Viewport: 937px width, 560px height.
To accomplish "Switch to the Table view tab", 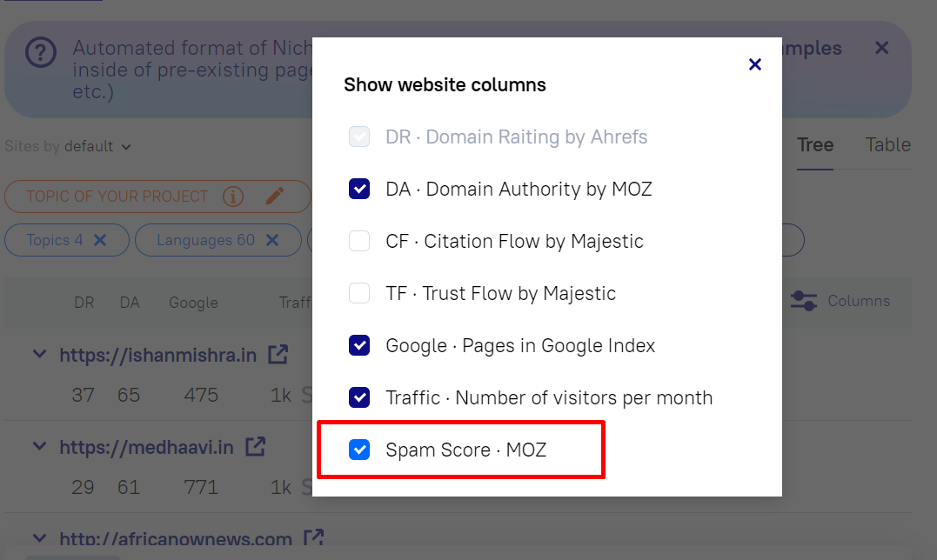I will 887,145.
